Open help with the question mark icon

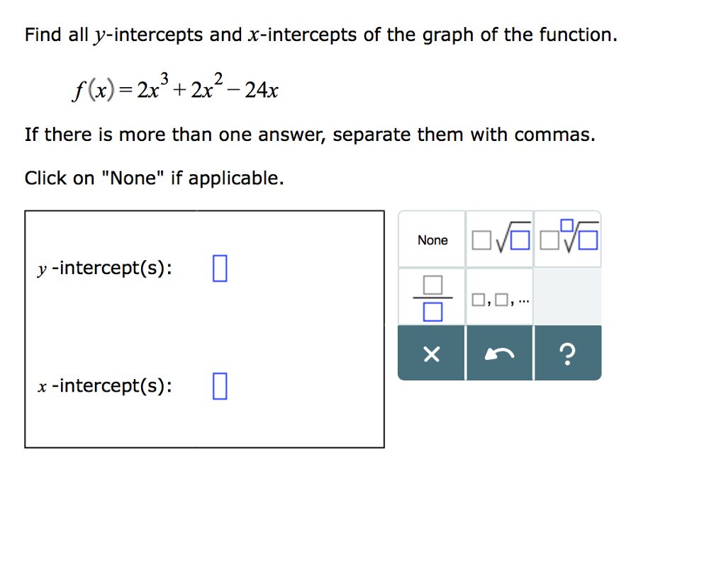567,353
